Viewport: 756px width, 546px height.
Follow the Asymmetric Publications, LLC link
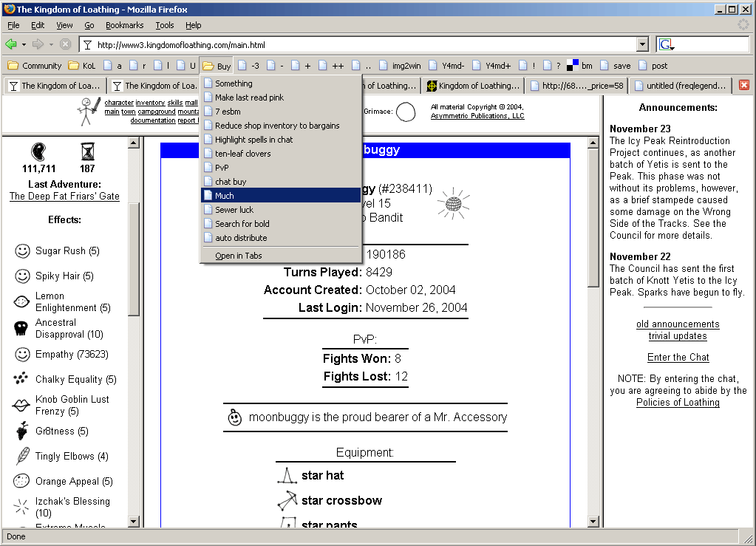click(477, 116)
